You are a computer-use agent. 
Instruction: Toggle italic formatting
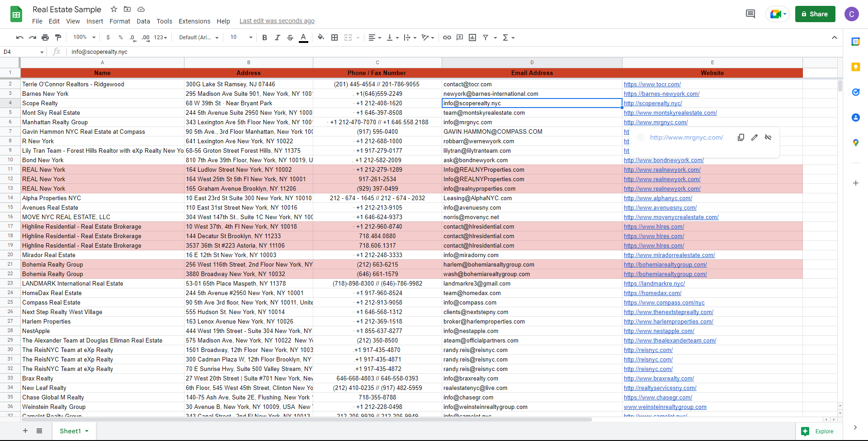(x=278, y=38)
